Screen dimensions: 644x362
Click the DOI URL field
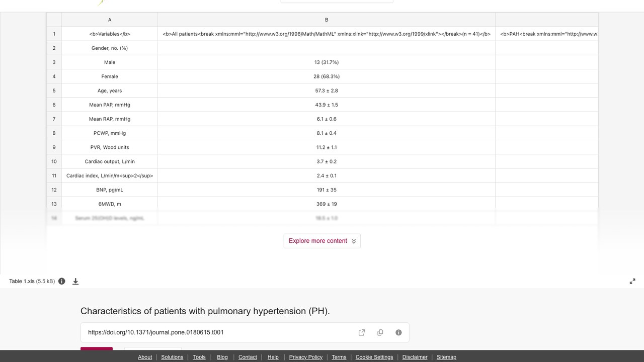245,332
